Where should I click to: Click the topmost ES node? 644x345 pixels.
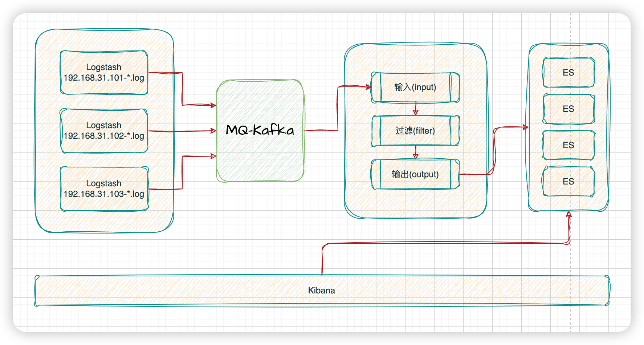(x=568, y=73)
